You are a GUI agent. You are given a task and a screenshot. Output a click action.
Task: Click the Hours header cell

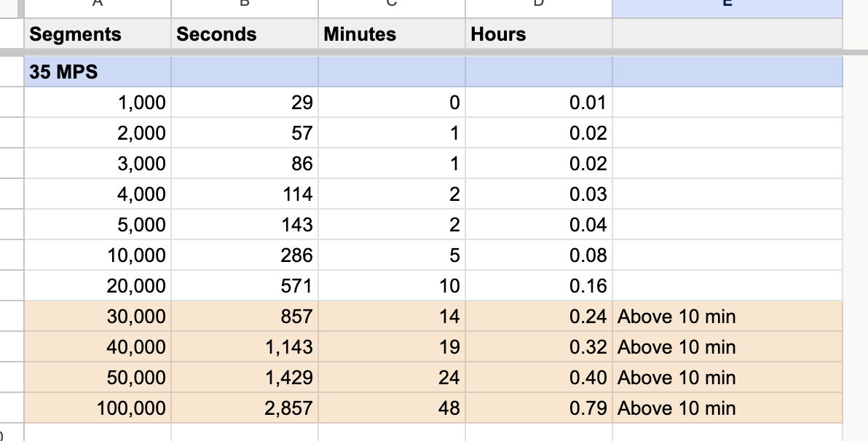(538, 34)
